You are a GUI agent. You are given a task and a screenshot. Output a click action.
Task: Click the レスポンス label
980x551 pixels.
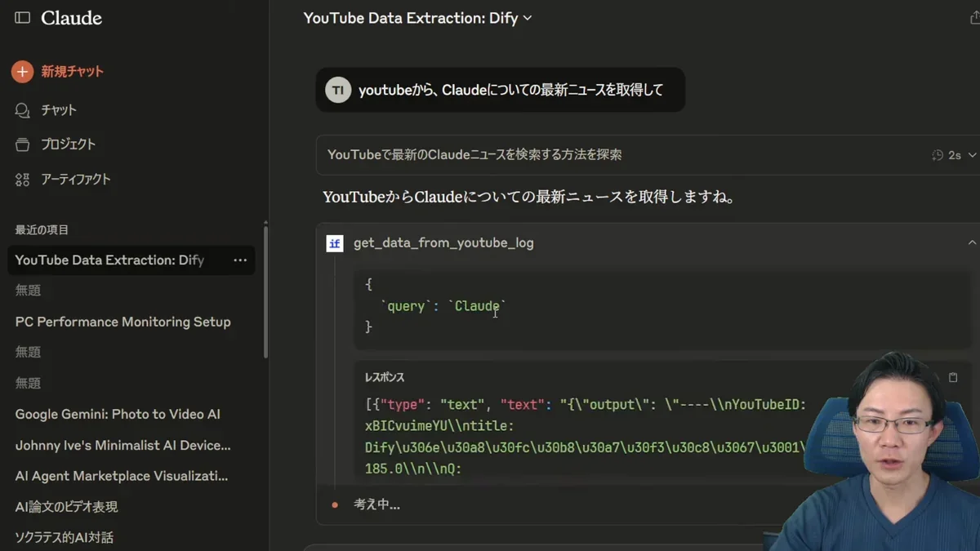click(x=385, y=378)
